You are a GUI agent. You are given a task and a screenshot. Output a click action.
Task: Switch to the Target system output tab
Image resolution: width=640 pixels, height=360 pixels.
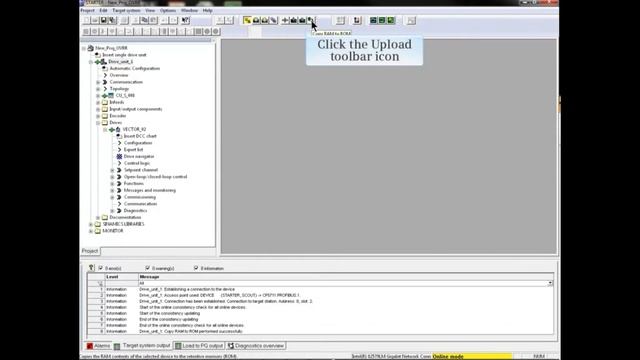tap(142, 346)
